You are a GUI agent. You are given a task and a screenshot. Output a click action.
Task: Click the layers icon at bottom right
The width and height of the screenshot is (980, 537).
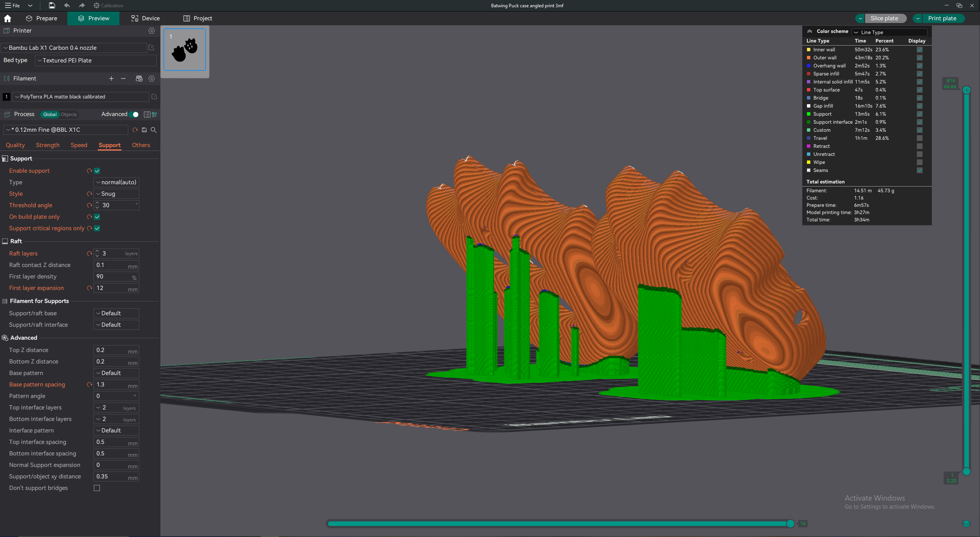click(967, 524)
